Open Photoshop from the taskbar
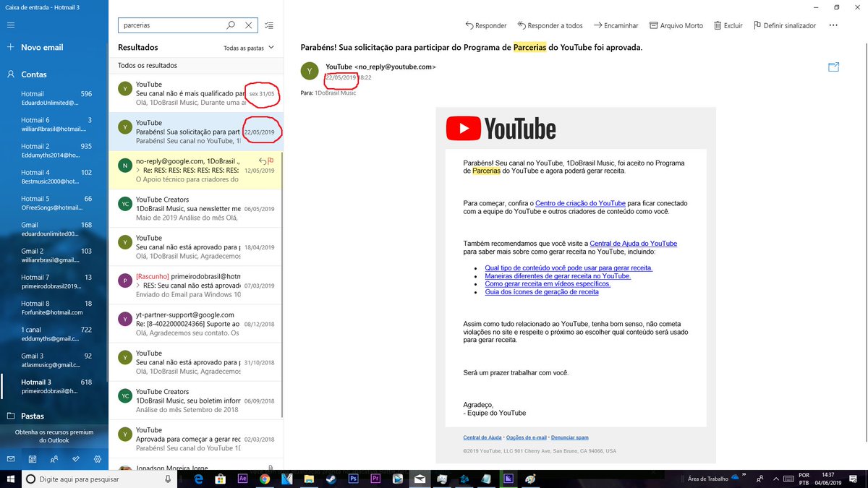Image resolution: width=868 pixels, height=488 pixels. click(x=353, y=479)
